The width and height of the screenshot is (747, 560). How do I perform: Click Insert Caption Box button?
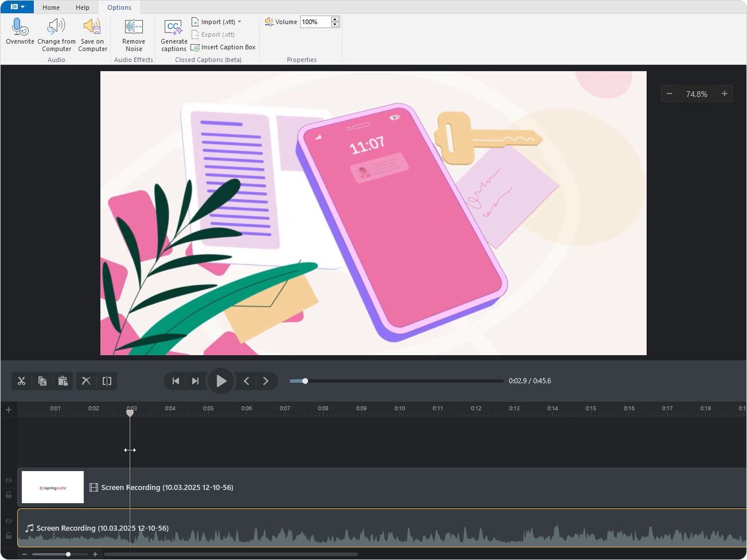pyautogui.click(x=224, y=47)
